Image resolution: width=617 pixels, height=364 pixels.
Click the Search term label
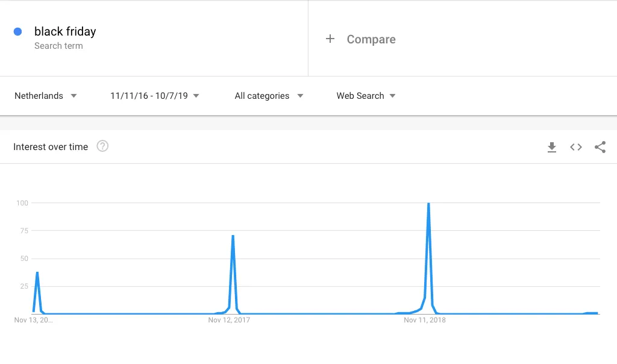tap(58, 46)
